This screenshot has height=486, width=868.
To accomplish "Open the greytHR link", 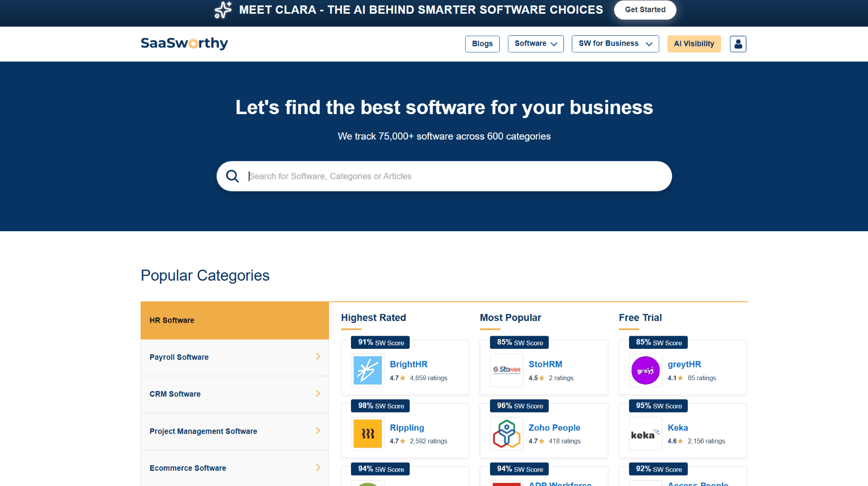I will coord(684,364).
